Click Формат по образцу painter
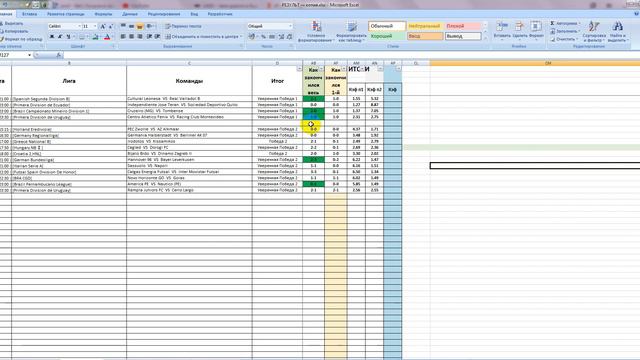 point(21,39)
